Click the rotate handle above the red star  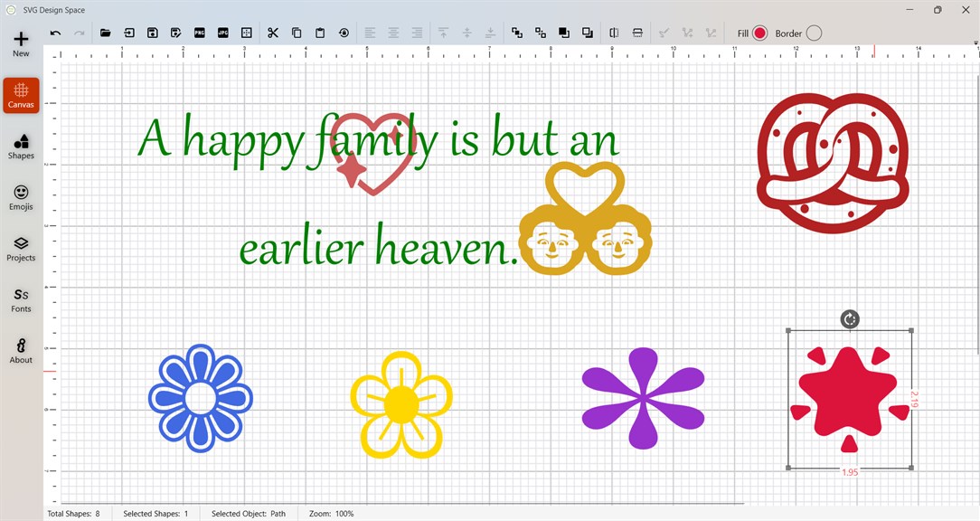(850, 319)
